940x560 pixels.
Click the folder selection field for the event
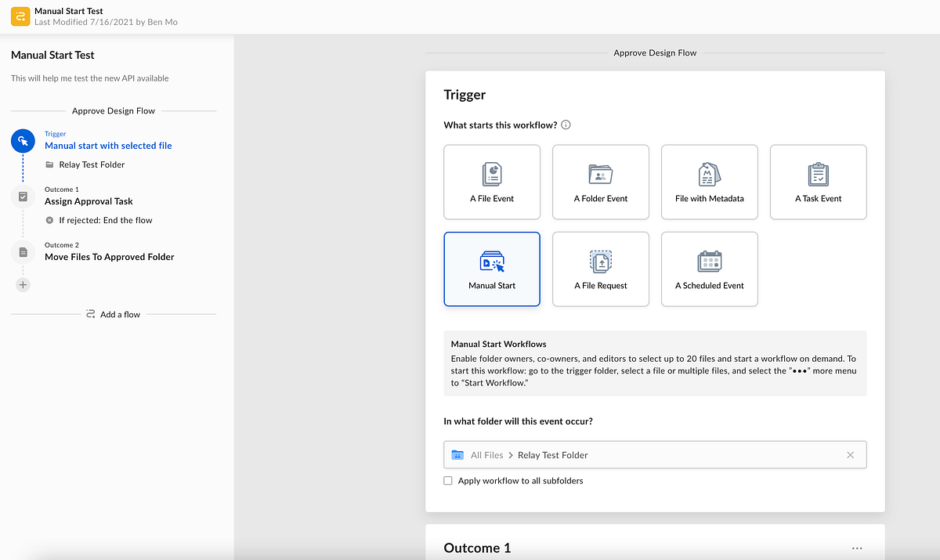coord(655,454)
